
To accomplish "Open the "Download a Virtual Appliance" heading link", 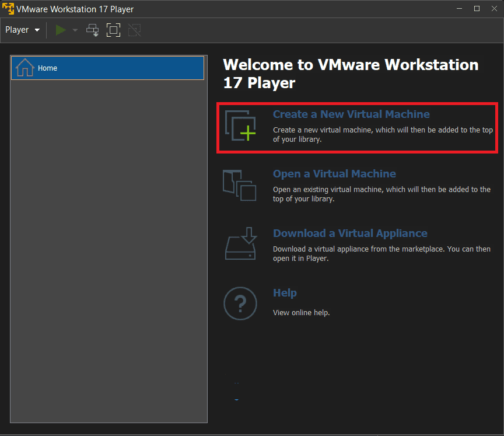I will [350, 233].
